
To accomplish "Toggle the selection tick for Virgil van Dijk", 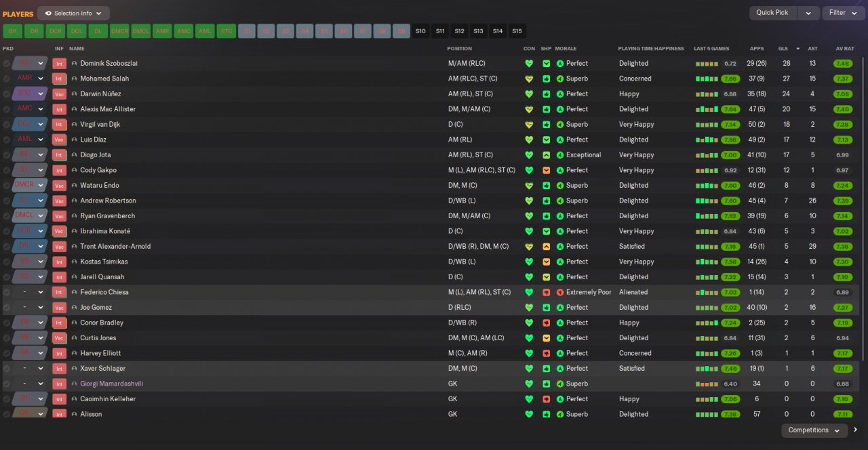I will [x=7, y=125].
